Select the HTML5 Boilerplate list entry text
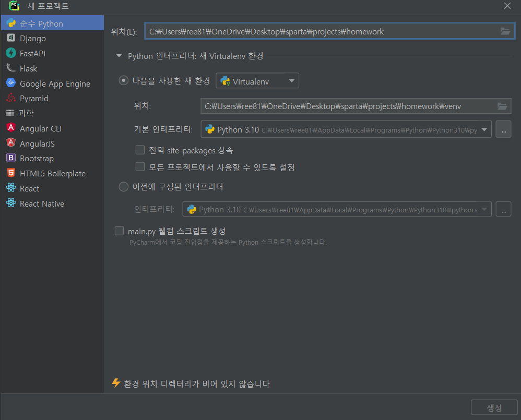Image resolution: width=521 pixels, height=420 pixels. tap(53, 173)
